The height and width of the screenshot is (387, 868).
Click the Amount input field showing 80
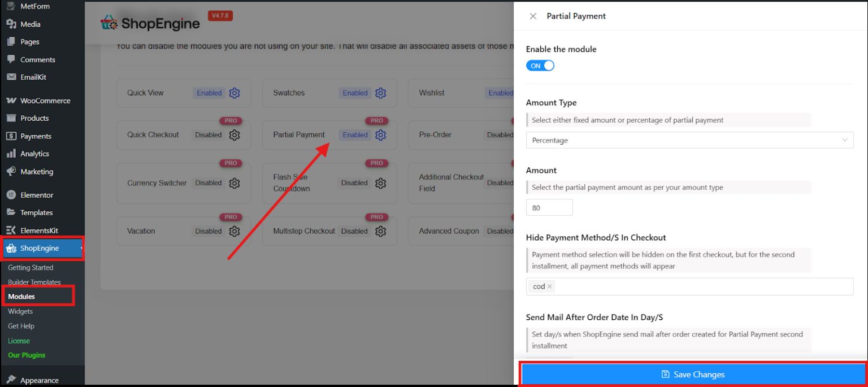pos(549,207)
